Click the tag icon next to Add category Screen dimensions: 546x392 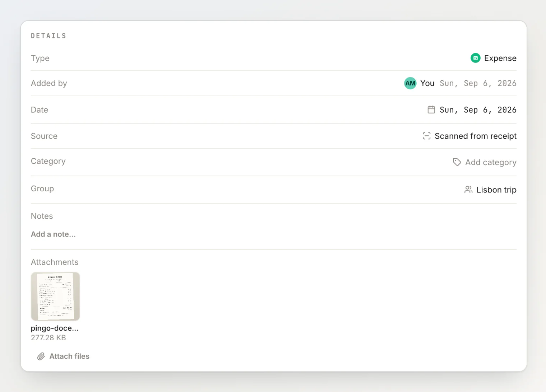tap(457, 162)
